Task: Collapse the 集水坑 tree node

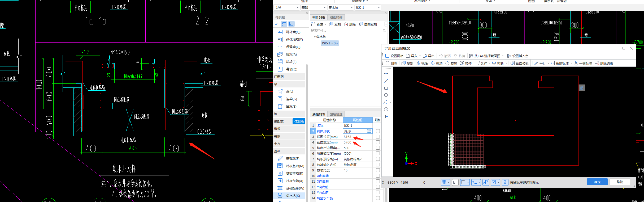Action: 315,37
